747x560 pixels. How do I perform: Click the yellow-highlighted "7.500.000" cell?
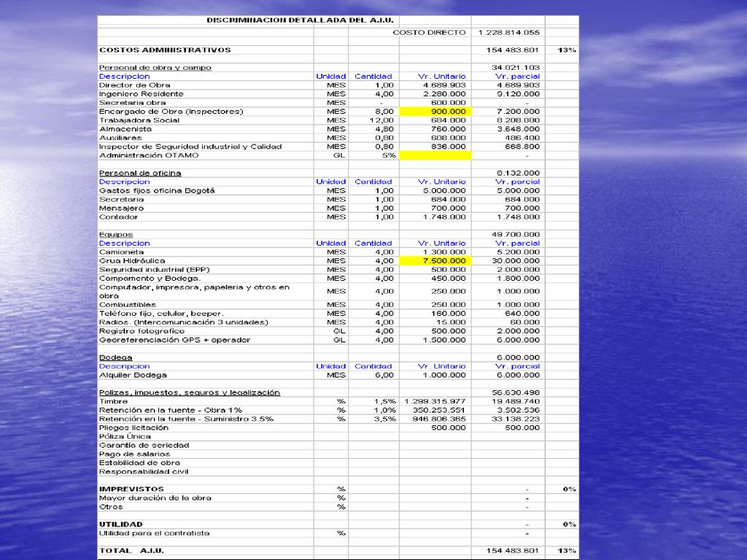[x=435, y=261]
